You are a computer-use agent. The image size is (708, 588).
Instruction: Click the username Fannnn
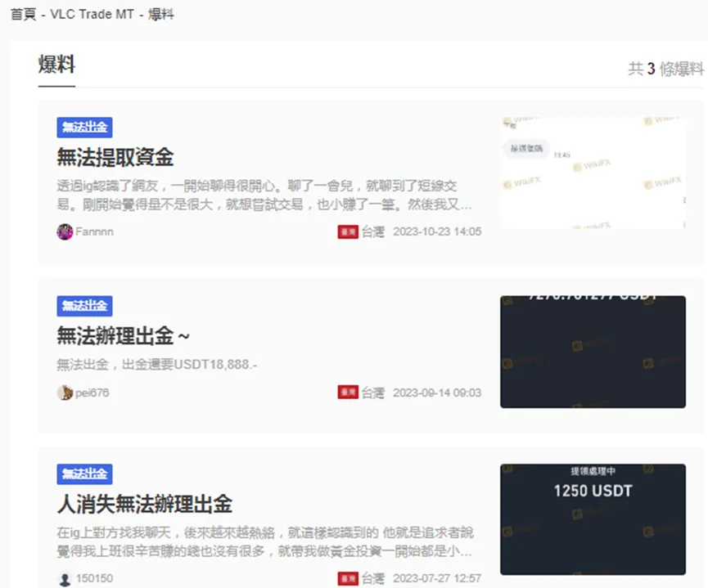tap(94, 232)
